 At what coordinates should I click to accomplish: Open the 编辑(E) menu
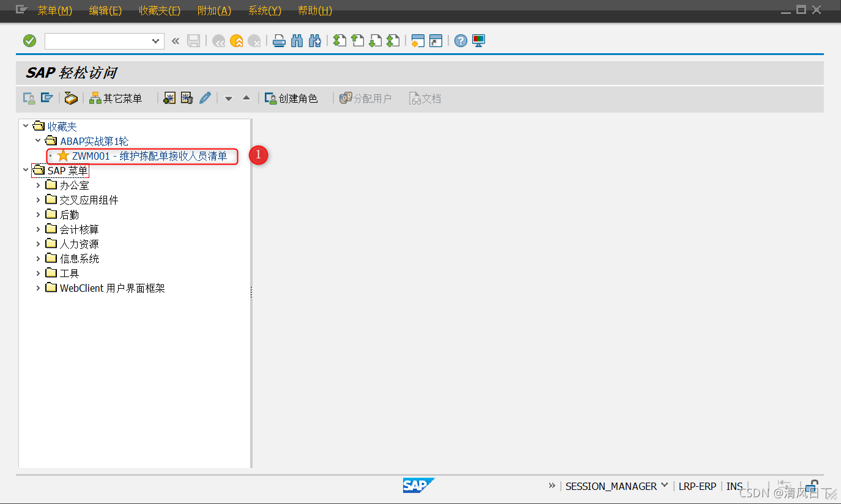(105, 10)
